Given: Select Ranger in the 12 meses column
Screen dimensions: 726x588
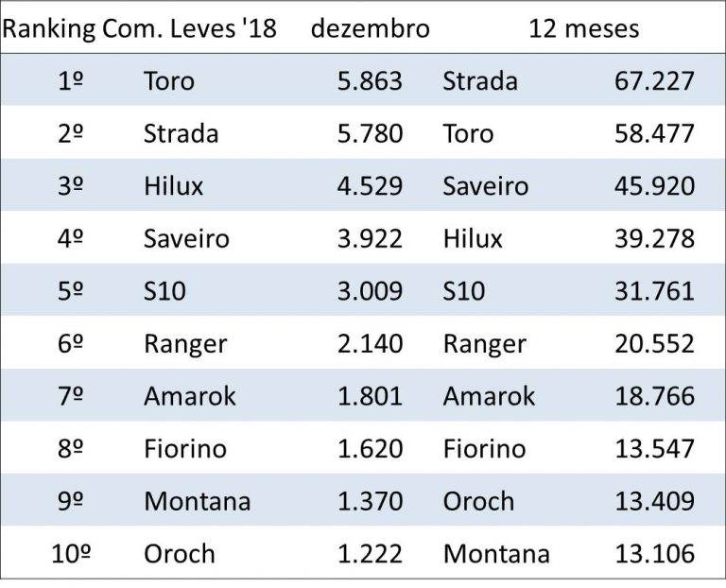Looking at the screenshot, I should tap(484, 344).
